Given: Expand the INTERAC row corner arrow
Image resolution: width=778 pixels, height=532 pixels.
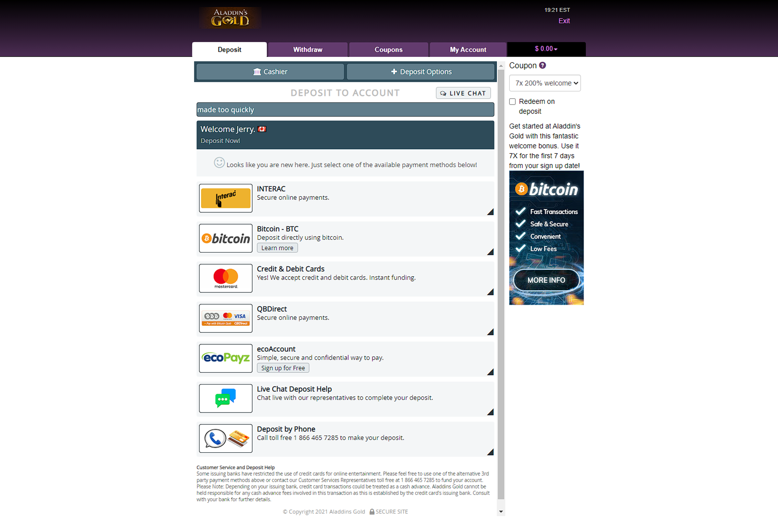Looking at the screenshot, I should [x=491, y=212].
